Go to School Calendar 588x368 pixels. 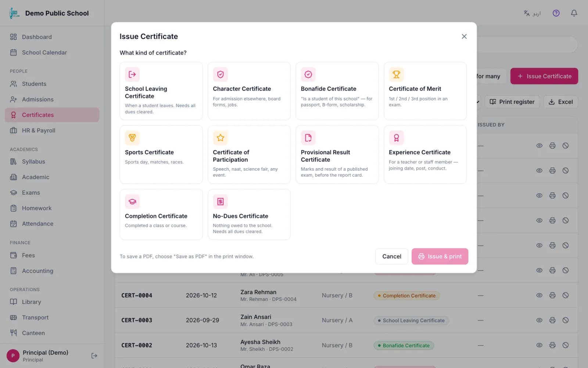(52, 53)
